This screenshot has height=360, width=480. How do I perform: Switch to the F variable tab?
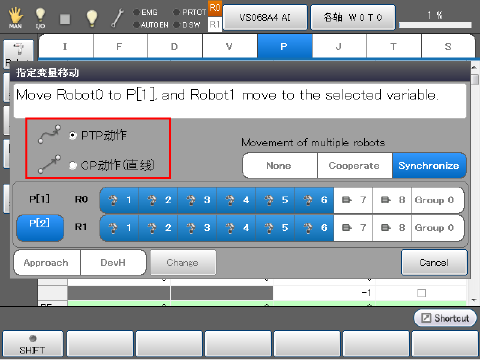pos(120,46)
